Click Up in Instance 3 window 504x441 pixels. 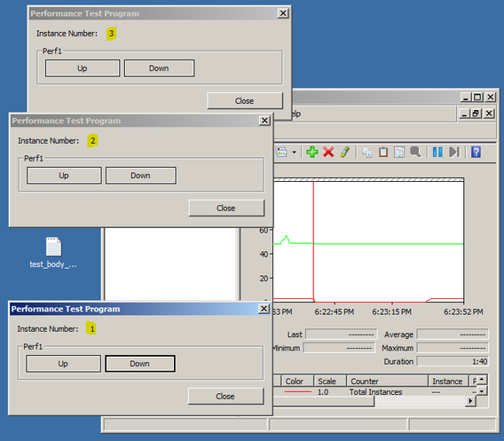click(x=83, y=68)
